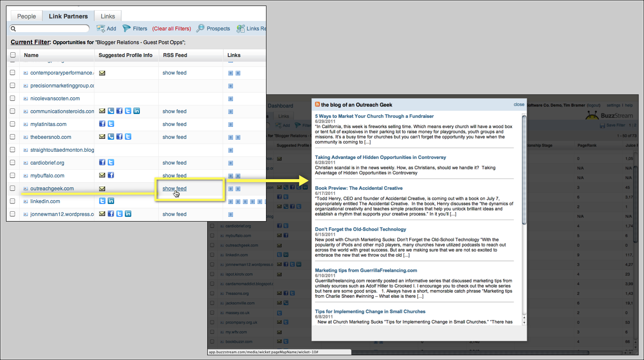Click Twitter icon in communicationsteroids.com row
Screen dimensions: 644x360
(128, 111)
